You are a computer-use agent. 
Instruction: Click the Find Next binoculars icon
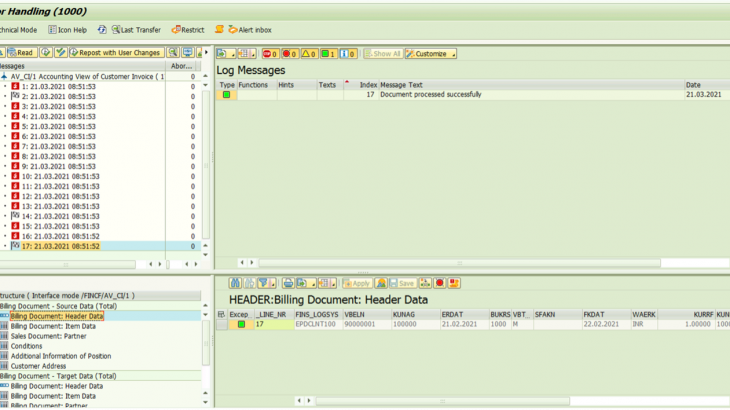click(249, 283)
